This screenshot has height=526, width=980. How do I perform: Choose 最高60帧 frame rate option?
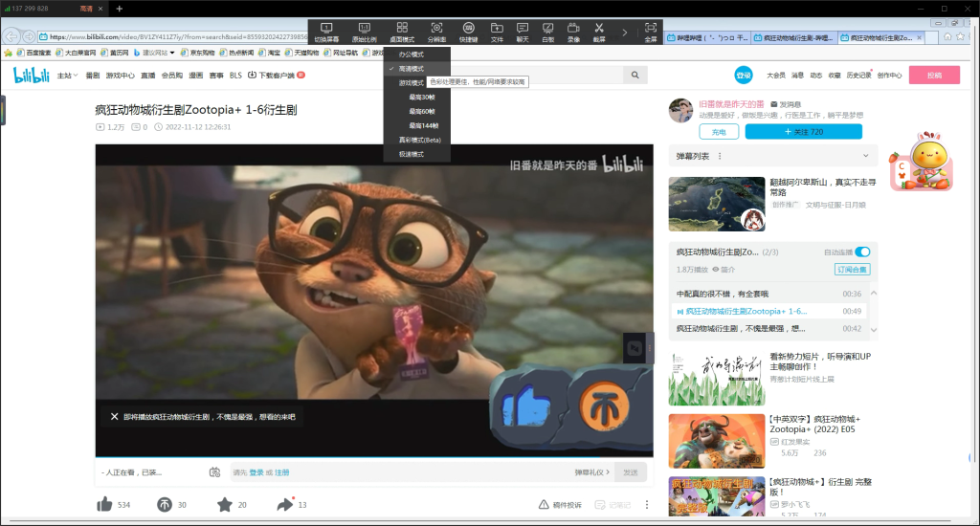tap(422, 111)
